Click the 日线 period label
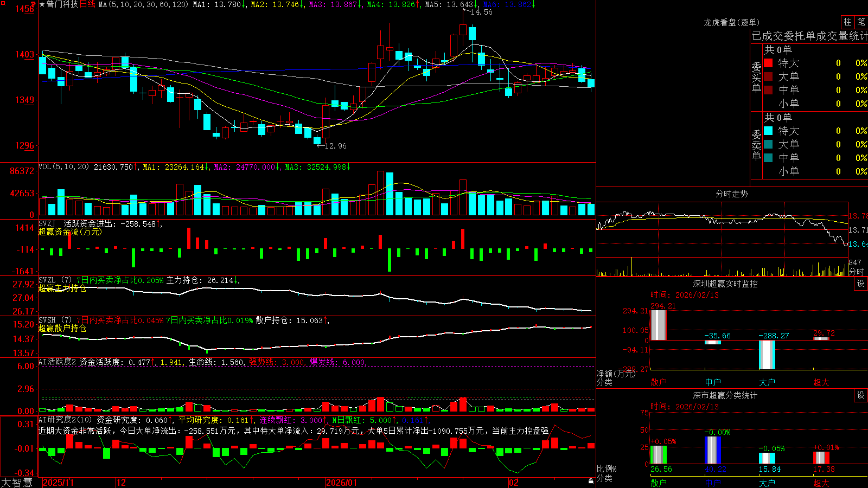 click(87, 4)
